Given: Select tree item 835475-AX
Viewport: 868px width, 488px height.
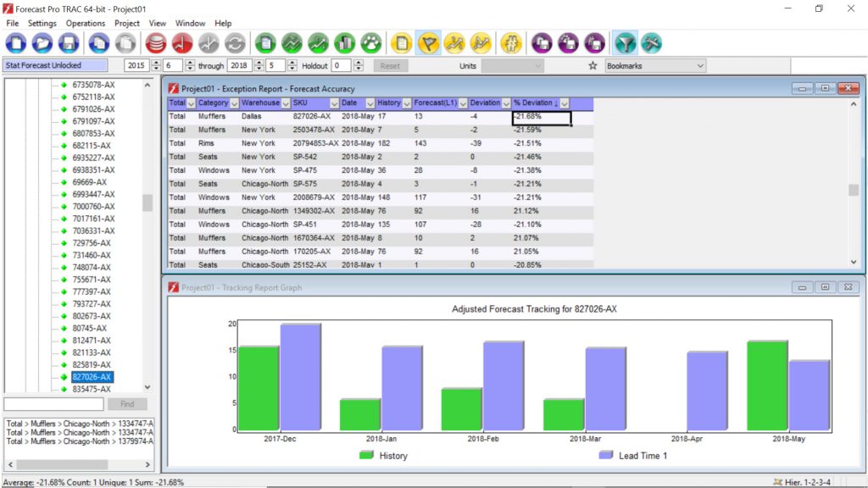Looking at the screenshot, I should coord(92,389).
